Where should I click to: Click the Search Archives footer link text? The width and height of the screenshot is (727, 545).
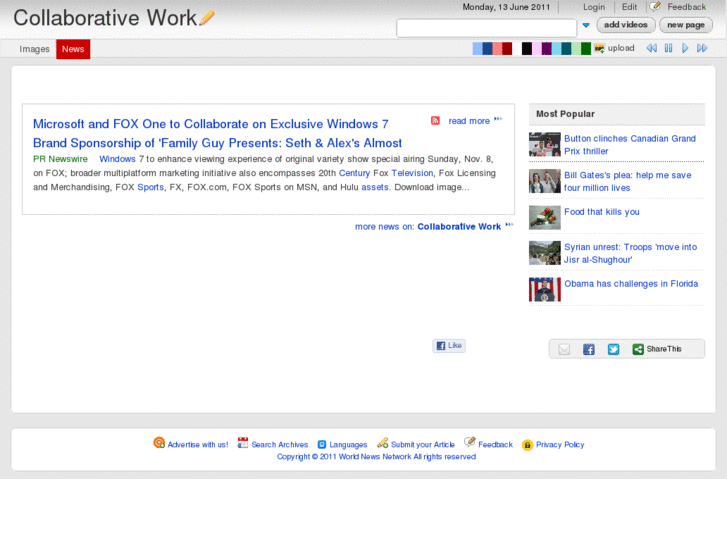click(280, 444)
